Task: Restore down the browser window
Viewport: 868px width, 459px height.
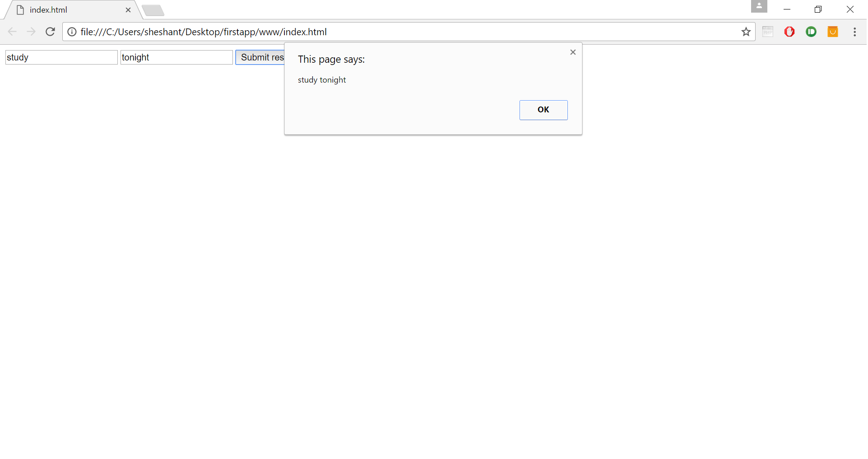Action: click(x=818, y=9)
